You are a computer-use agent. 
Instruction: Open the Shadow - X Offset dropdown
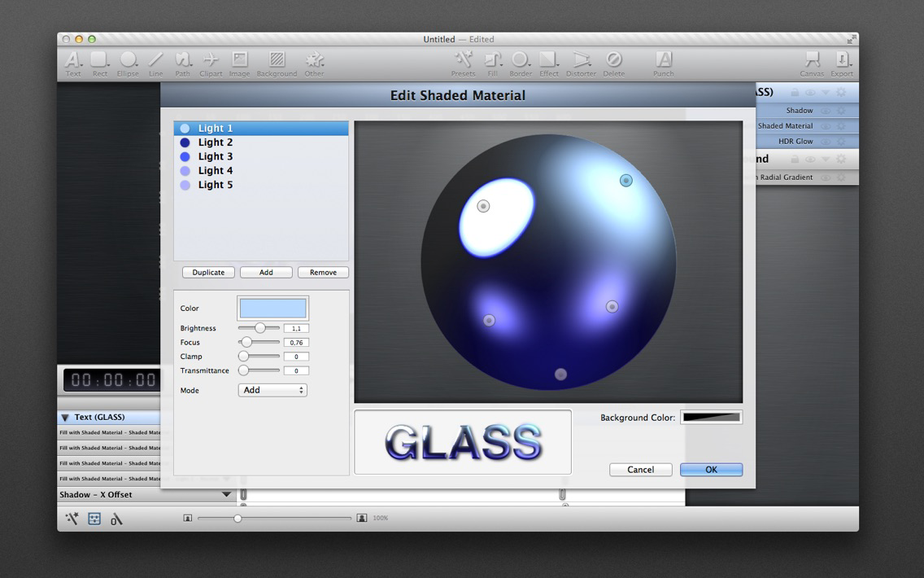[226, 494]
